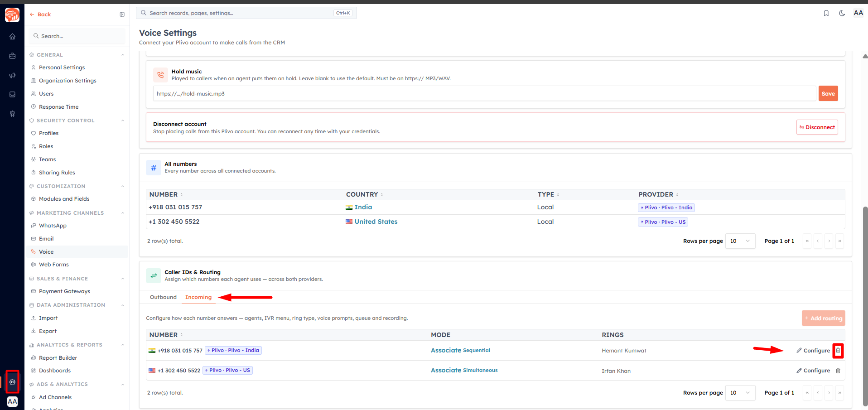This screenshot has width=868, height=410.
Task: Configure routing for +918 031 015 757
Action: [813, 351]
